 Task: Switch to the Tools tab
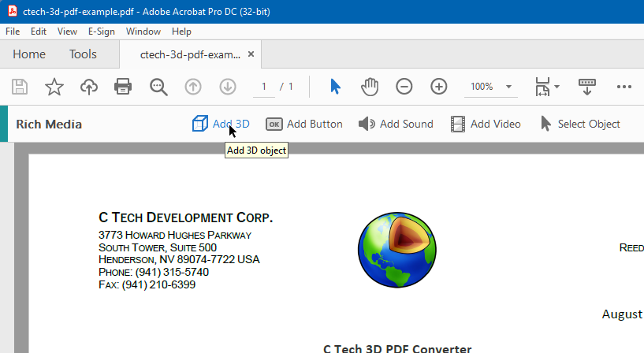tap(83, 54)
